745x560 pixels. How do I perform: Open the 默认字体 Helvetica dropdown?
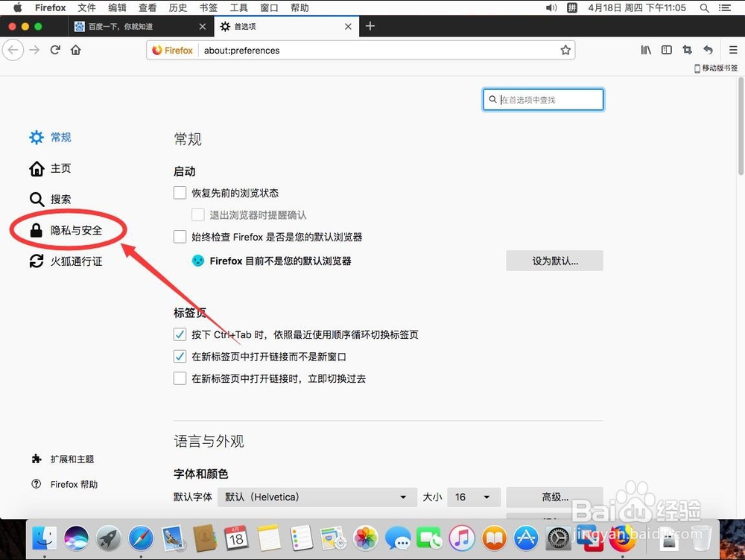[x=317, y=497]
